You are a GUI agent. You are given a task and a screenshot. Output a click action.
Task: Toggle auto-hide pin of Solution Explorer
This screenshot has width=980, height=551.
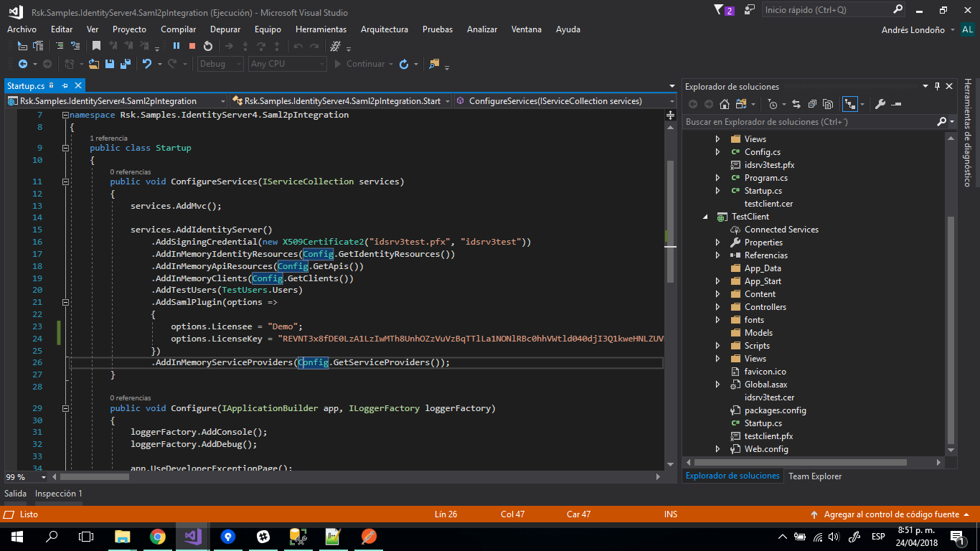click(937, 87)
